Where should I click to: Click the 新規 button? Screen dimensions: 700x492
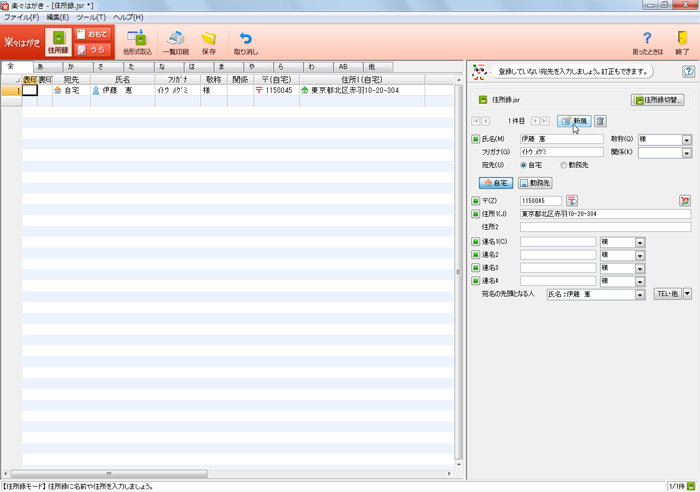coord(574,121)
